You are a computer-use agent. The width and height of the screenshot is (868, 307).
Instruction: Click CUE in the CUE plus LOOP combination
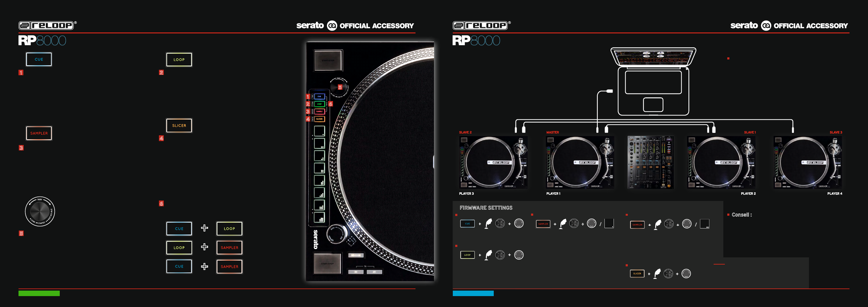[x=179, y=228]
